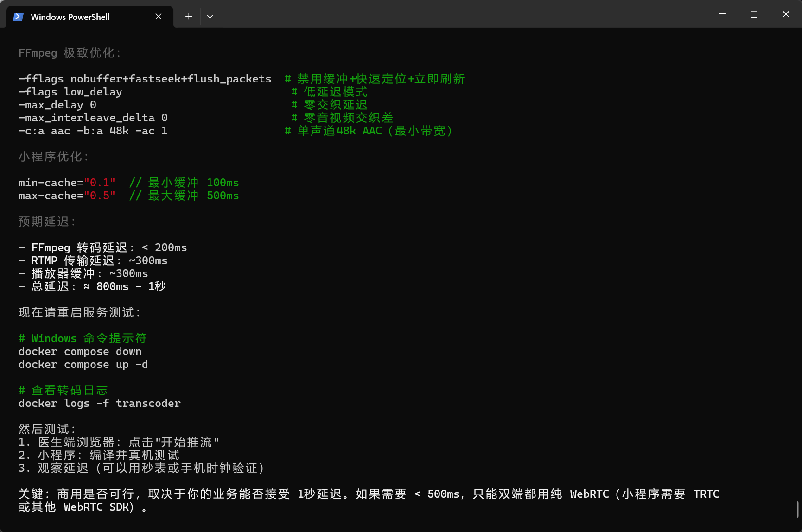Click step '3. 观察延迟' line

click(142, 468)
